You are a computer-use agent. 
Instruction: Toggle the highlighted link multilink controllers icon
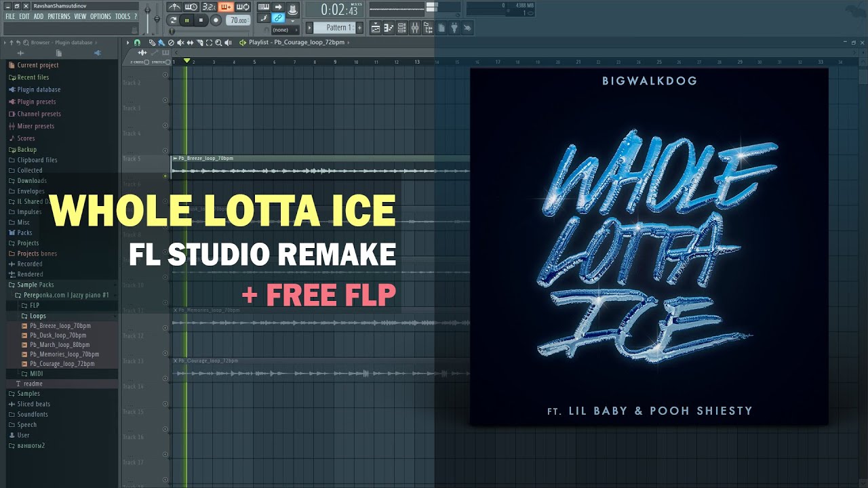click(x=278, y=18)
